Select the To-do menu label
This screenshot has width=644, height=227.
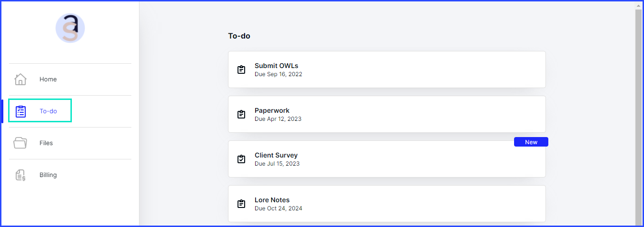coord(48,111)
